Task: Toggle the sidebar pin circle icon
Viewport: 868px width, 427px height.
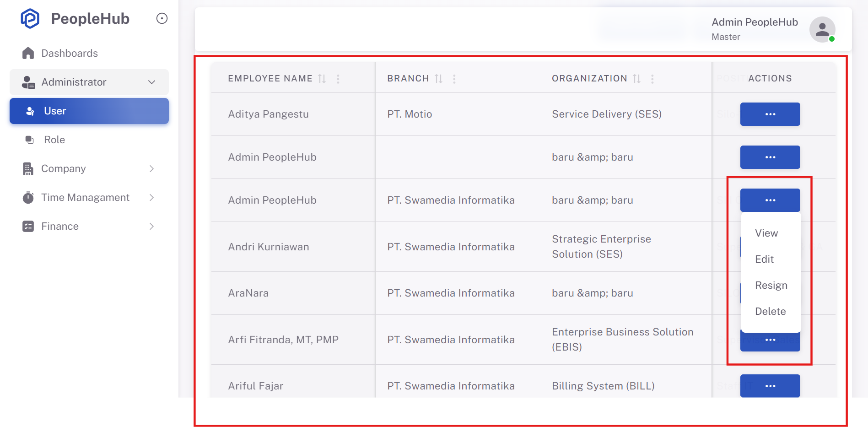Action: click(162, 18)
